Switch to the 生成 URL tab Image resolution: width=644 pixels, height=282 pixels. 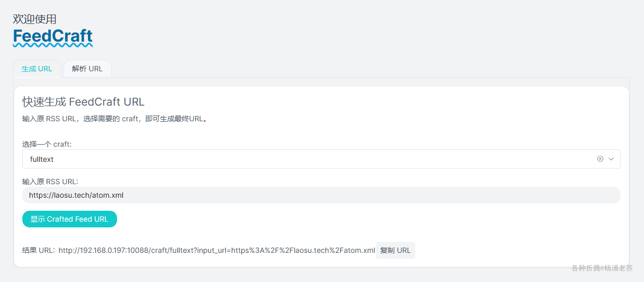click(37, 69)
